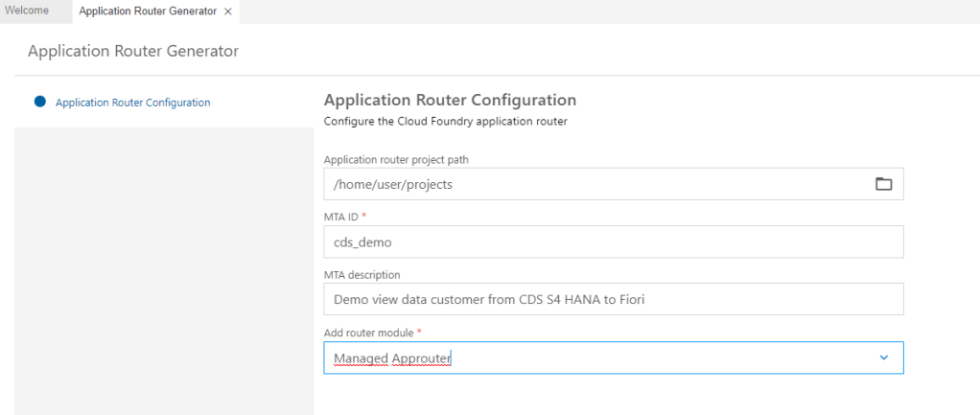
Task: Close the Application Router Generator tab
Action: (227, 12)
